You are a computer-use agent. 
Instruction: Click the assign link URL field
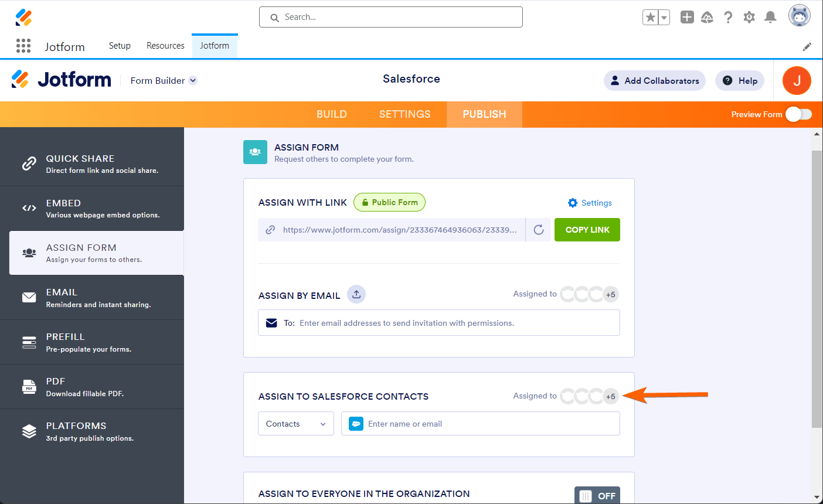[x=392, y=230]
